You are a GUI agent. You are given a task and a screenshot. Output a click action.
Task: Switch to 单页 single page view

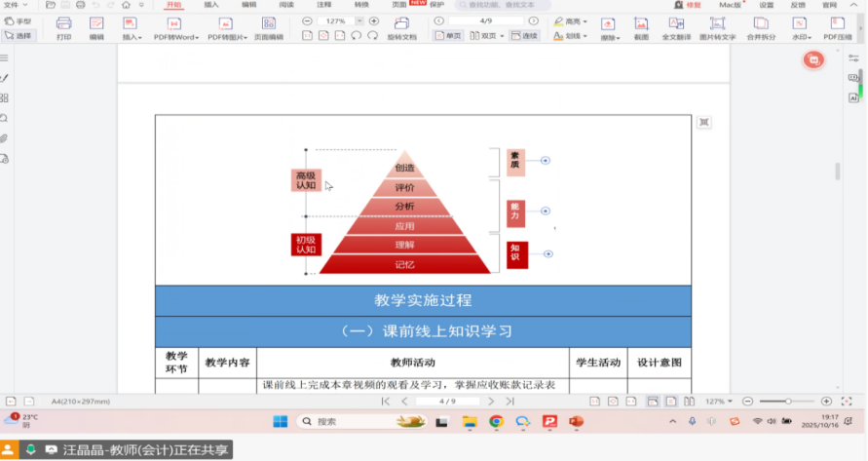(x=449, y=36)
